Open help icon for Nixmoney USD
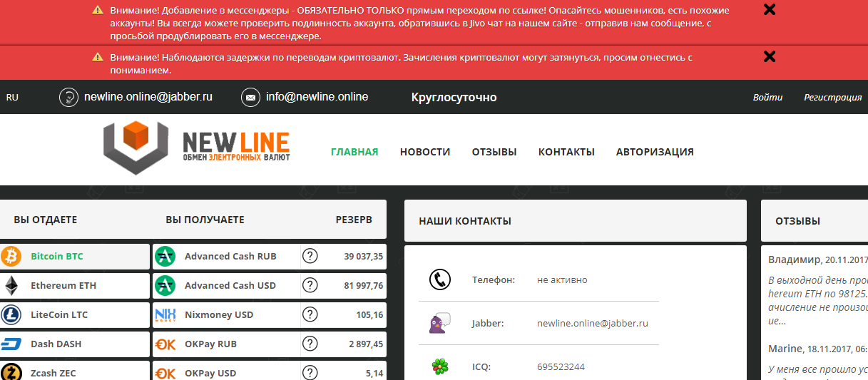The width and height of the screenshot is (868, 380). (x=310, y=314)
